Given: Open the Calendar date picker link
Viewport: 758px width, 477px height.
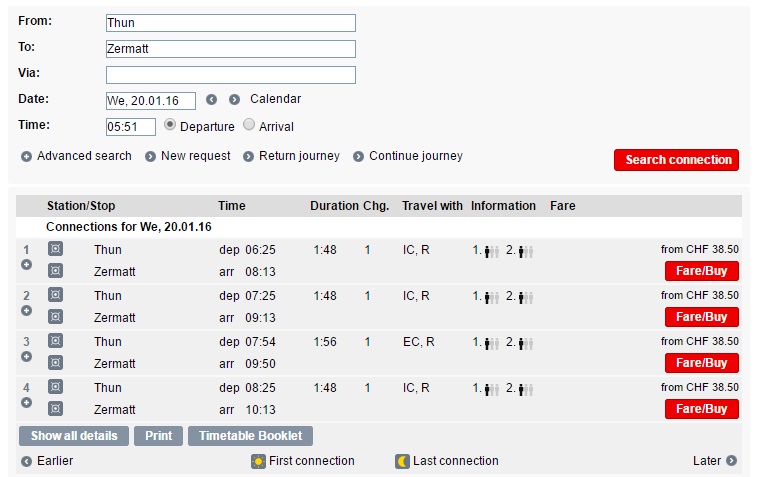Looking at the screenshot, I should 275,99.
